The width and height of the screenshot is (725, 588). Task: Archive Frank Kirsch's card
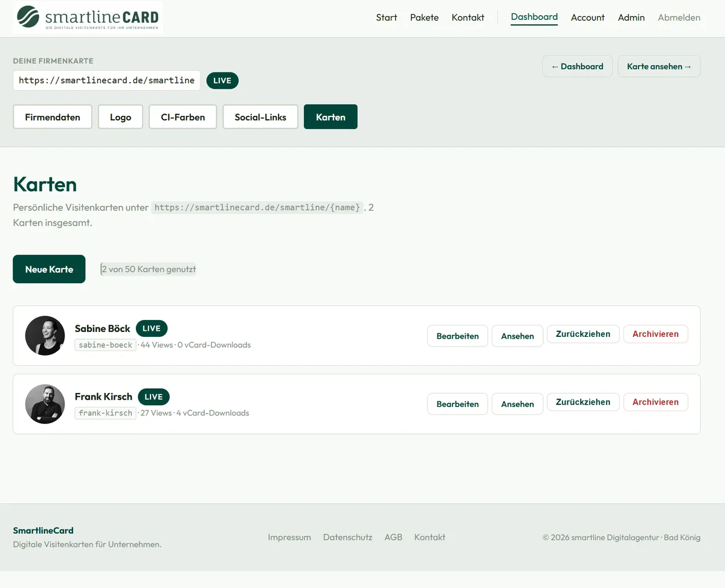(x=656, y=402)
